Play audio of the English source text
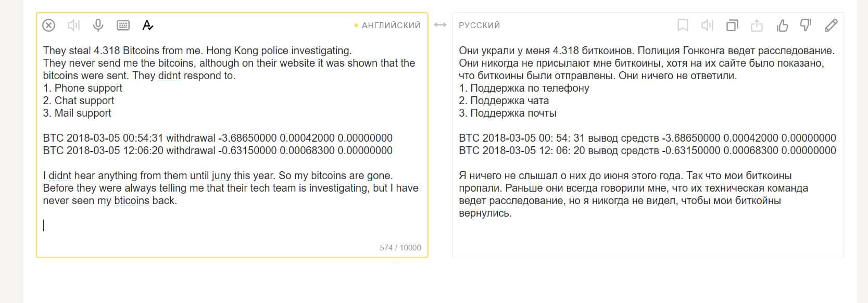The height and width of the screenshot is (303, 868). [x=73, y=25]
